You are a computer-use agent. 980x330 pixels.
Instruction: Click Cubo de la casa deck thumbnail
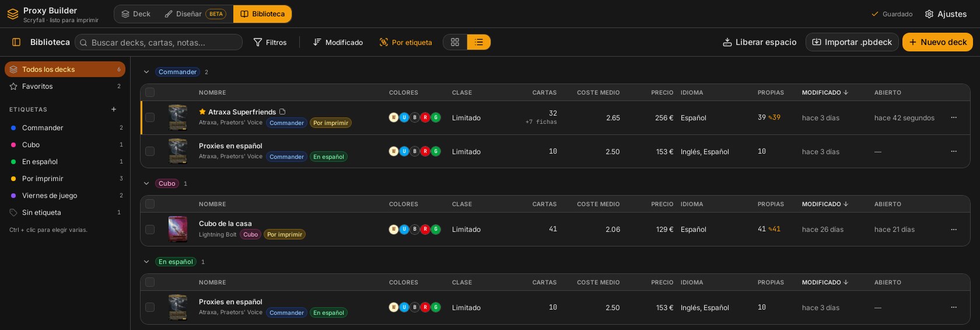(x=178, y=230)
